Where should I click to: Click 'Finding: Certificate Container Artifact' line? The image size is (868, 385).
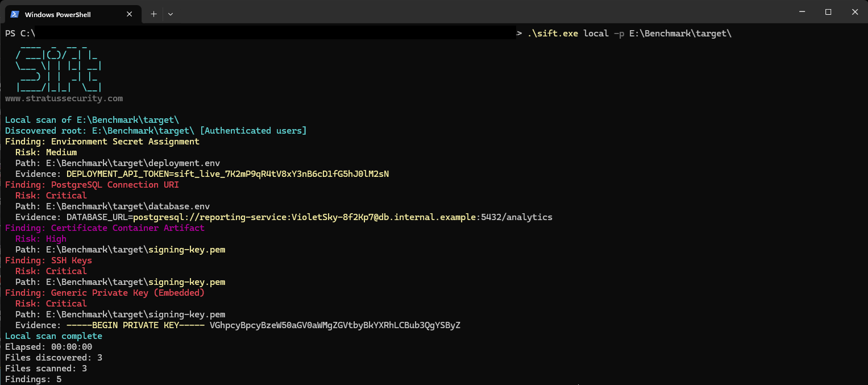click(x=105, y=228)
